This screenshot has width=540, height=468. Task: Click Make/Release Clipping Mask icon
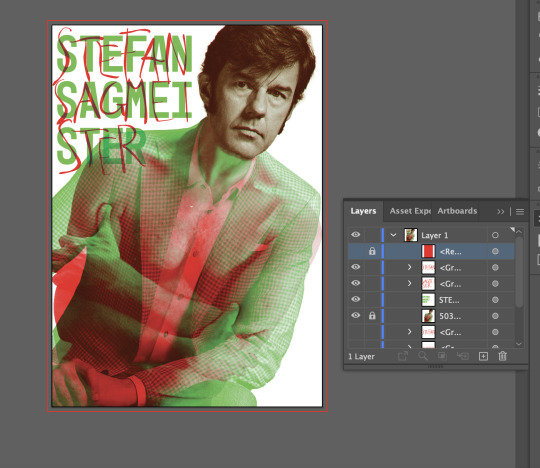click(x=442, y=356)
